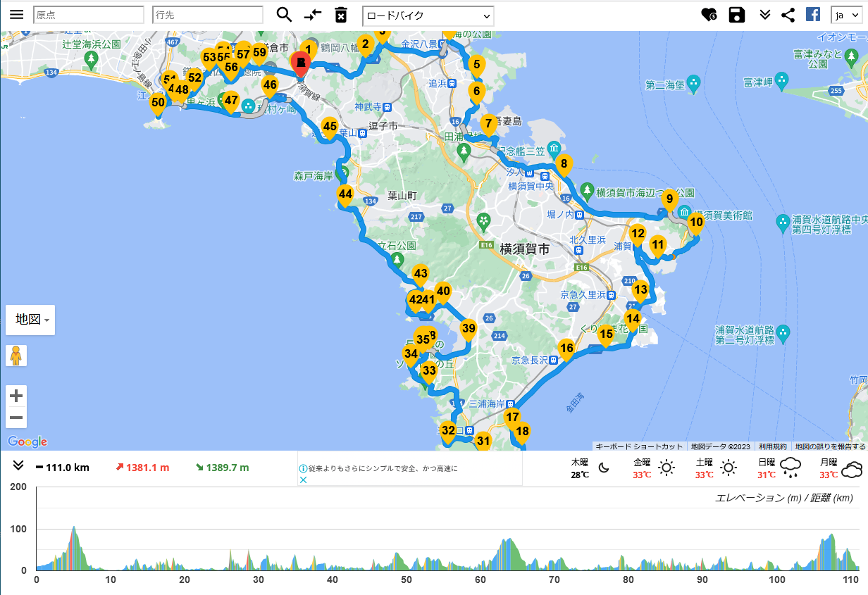
Task: Click the reverse route arrows icon
Action: click(313, 15)
